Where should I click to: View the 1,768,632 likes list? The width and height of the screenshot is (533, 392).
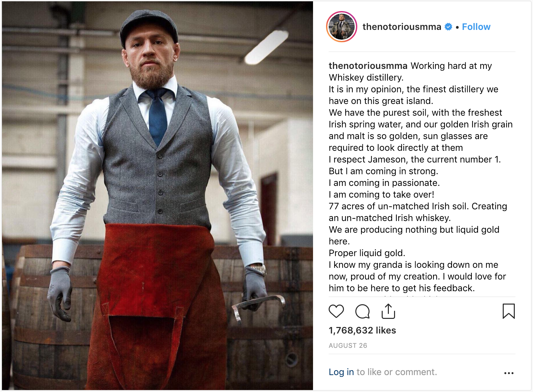point(362,330)
